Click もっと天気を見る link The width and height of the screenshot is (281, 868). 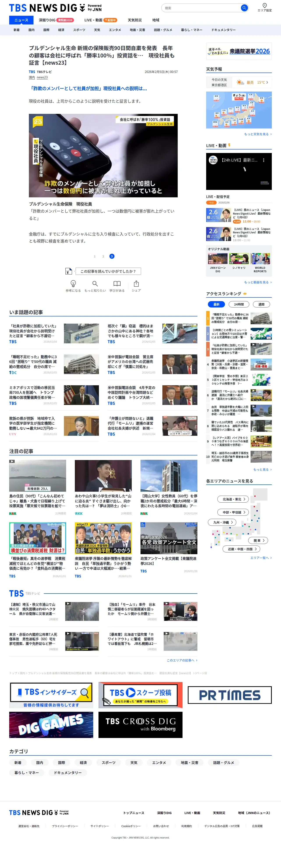(258, 134)
